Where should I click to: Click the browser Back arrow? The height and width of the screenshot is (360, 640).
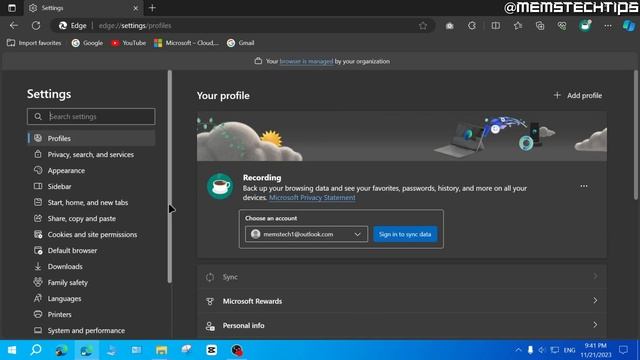(x=14, y=25)
